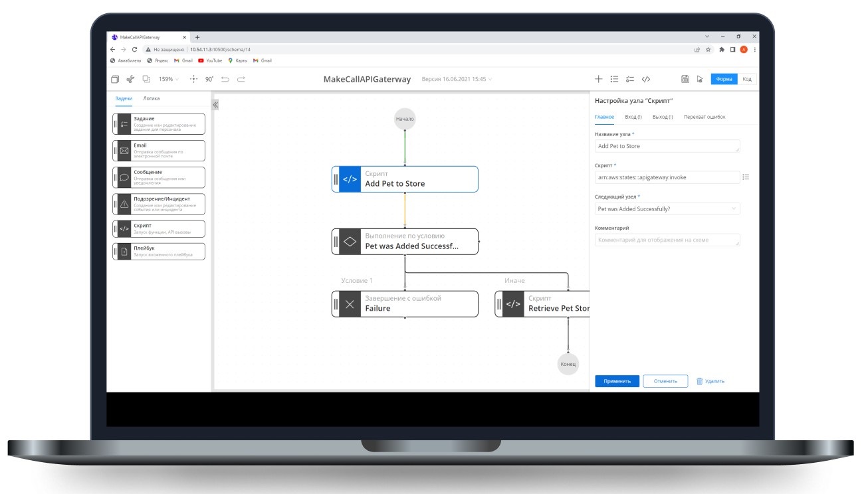The width and height of the screenshot is (868, 494).
Task: Click the center canvas crosshair icon
Action: 193,79
